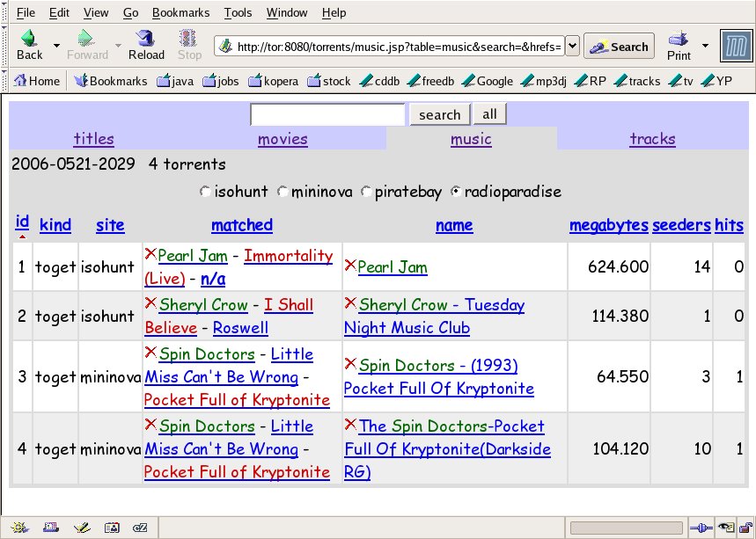Open the tv bookmark
Viewport: 756px width, 539px height.
(x=681, y=81)
